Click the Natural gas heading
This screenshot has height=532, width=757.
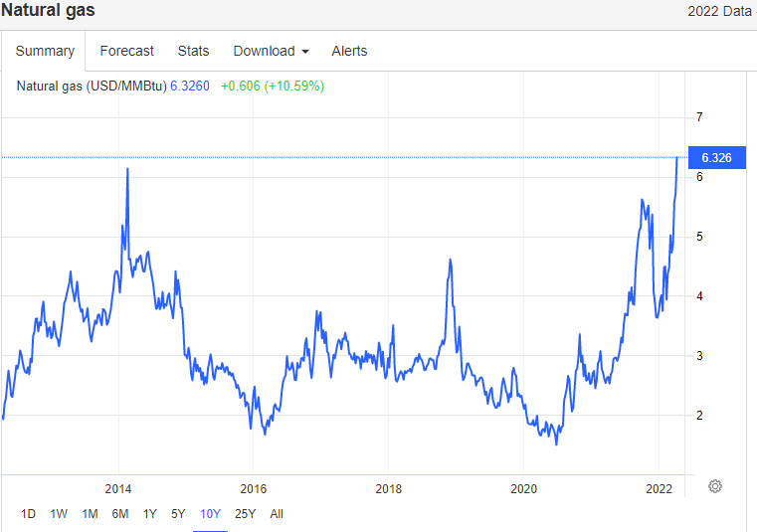click(x=48, y=10)
